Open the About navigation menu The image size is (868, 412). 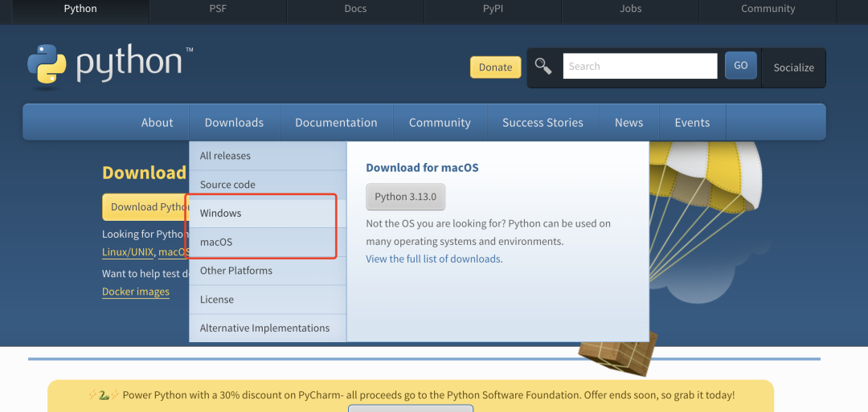(158, 122)
